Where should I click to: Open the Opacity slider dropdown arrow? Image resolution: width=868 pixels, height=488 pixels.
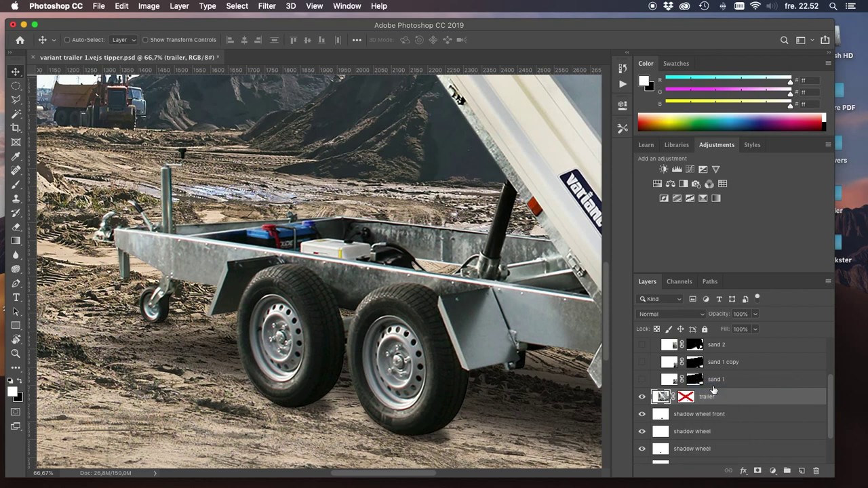tap(755, 314)
